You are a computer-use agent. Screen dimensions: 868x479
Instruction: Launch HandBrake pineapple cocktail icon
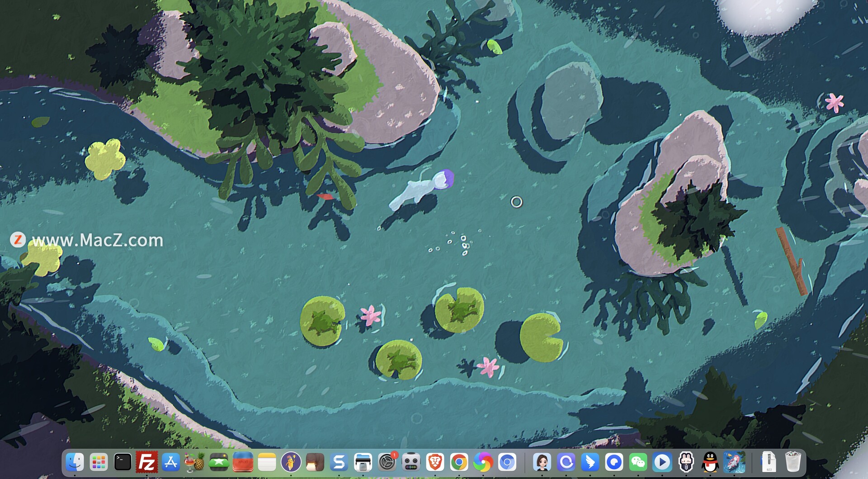[194, 462]
